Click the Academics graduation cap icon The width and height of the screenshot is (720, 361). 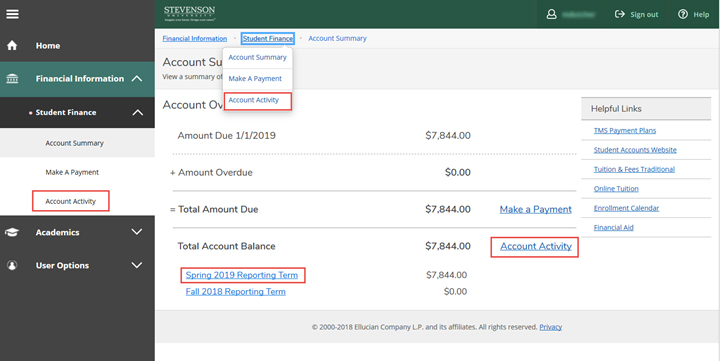tap(12, 232)
